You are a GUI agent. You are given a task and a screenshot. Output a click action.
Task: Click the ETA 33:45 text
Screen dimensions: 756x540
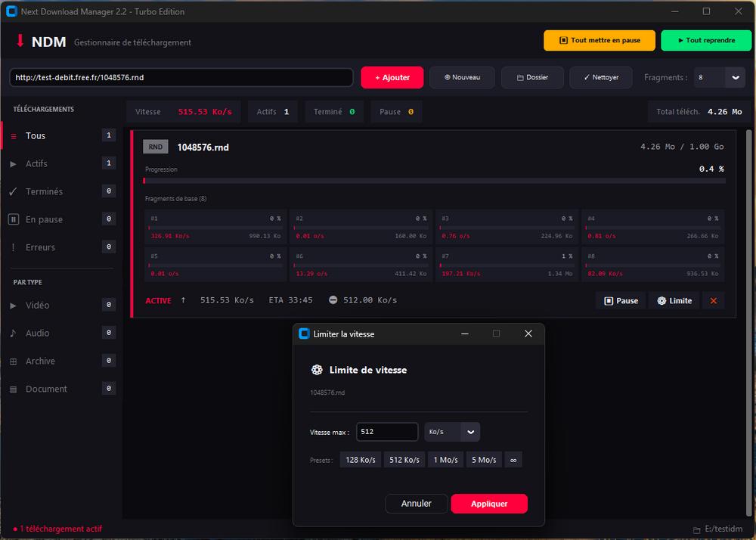tap(291, 300)
